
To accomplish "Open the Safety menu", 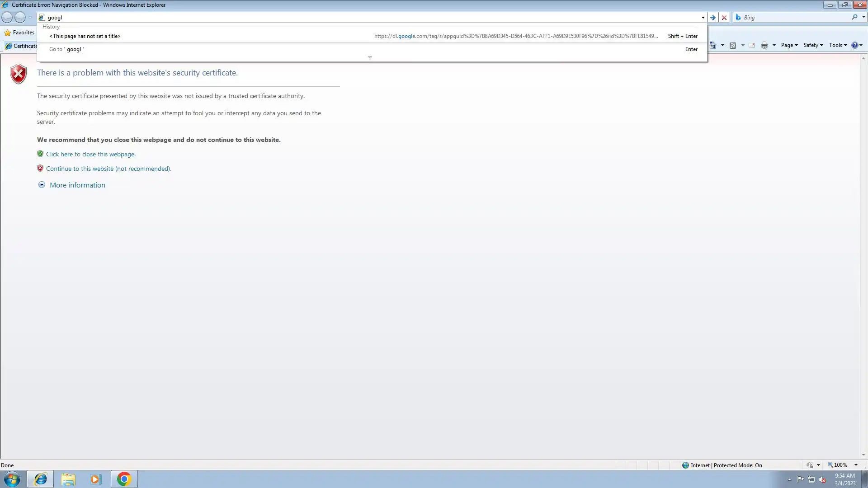I will pos(813,45).
